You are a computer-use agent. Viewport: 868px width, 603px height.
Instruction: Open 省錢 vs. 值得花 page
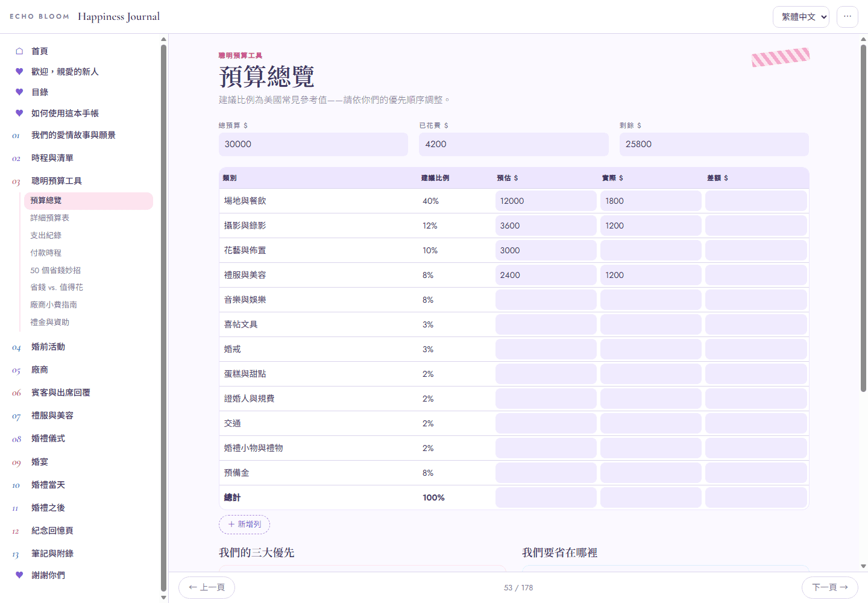pos(89,288)
